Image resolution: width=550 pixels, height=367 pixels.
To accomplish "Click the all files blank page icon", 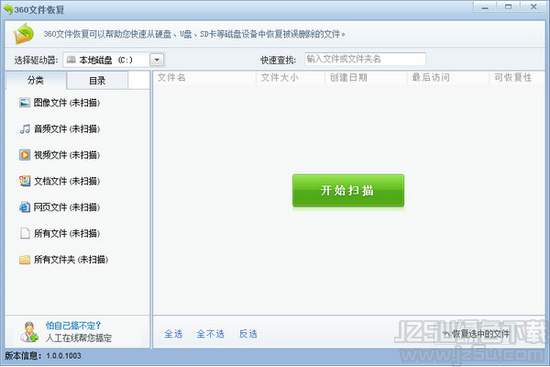I will (x=25, y=233).
